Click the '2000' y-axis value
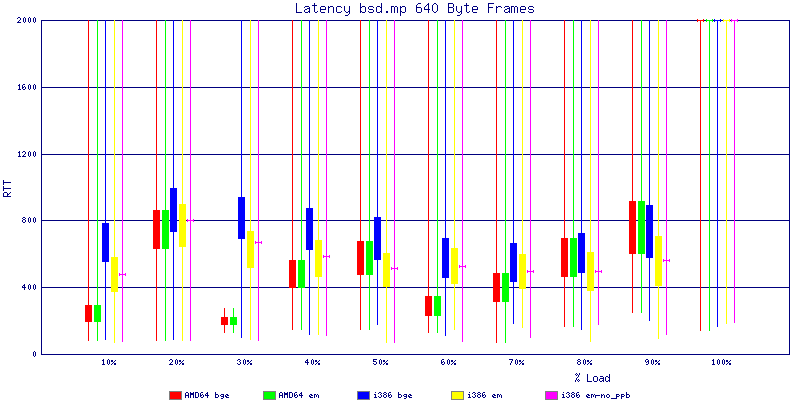This screenshot has height=400, width=800. [x=28, y=20]
